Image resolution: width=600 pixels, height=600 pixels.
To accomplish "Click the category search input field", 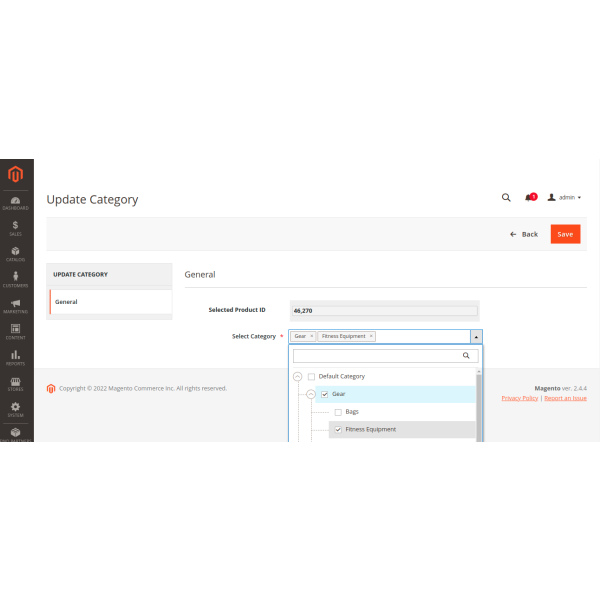I will coord(378,355).
